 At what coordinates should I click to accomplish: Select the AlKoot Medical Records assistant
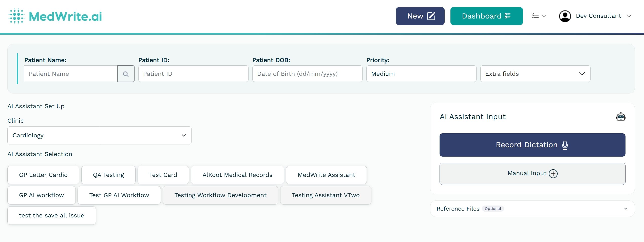click(237, 175)
